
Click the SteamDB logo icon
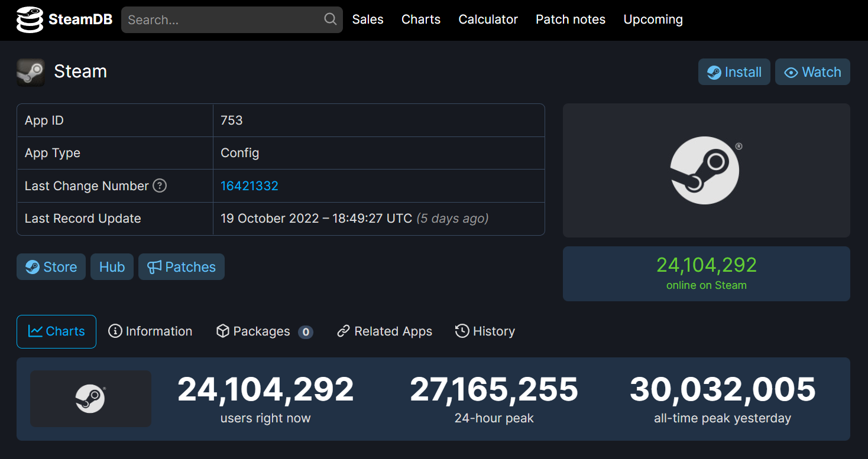coord(29,19)
